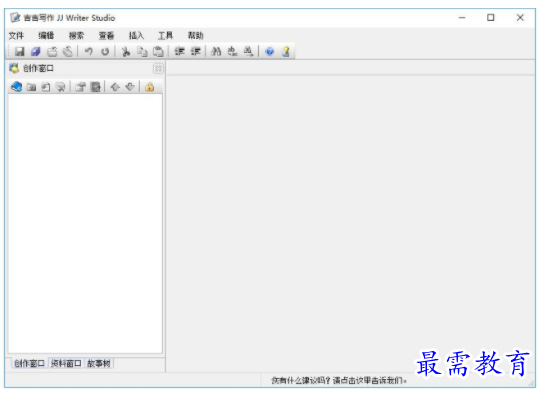Click the Find Next icon
538x395 pixels.
(248, 51)
